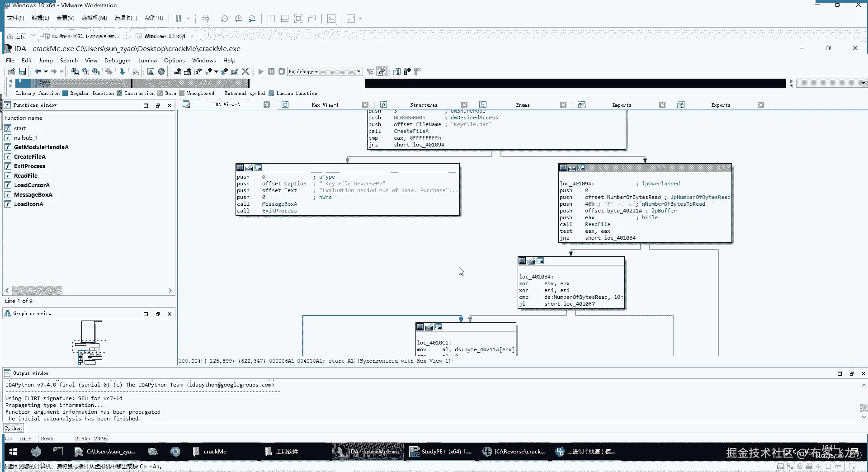Image resolution: width=868 pixels, height=472 pixels.
Task: Click the navigation band color bar
Action: (x=400, y=83)
